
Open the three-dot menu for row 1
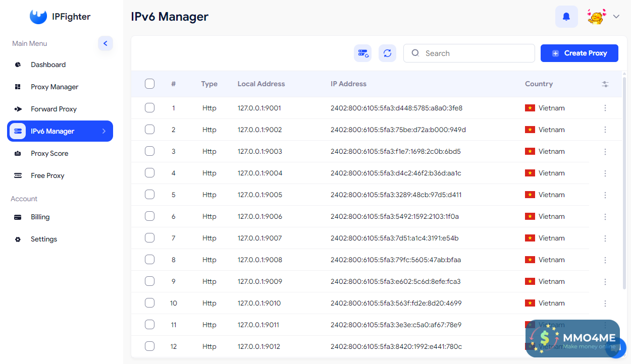(605, 108)
